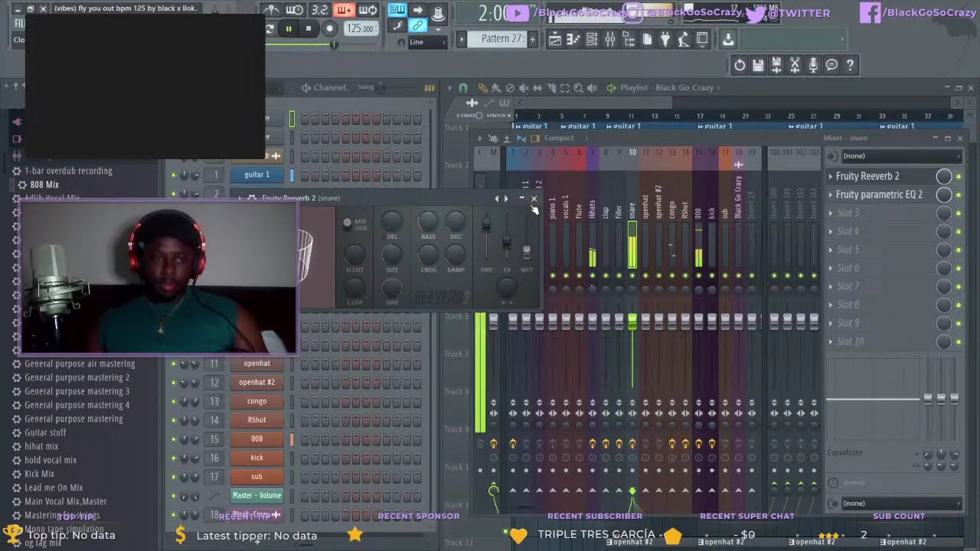Open the Master - Volume automation channel
The width and height of the screenshot is (980, 551).
coord(256,495)
